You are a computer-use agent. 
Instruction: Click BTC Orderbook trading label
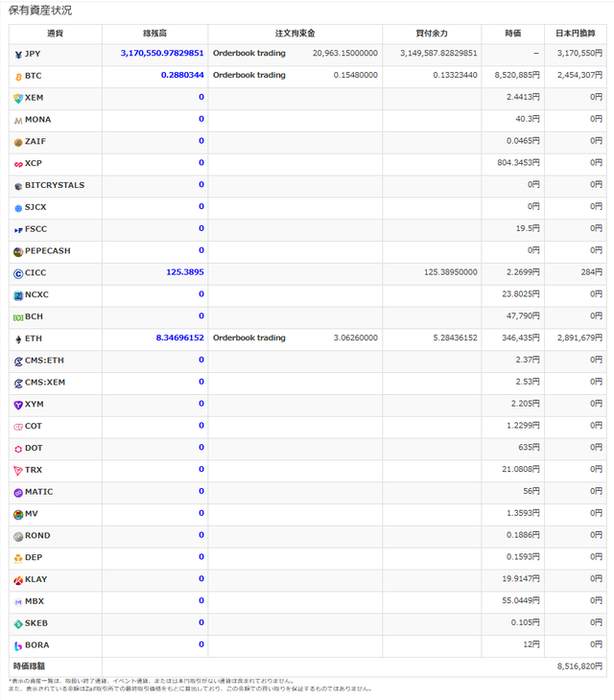[249, 75]
